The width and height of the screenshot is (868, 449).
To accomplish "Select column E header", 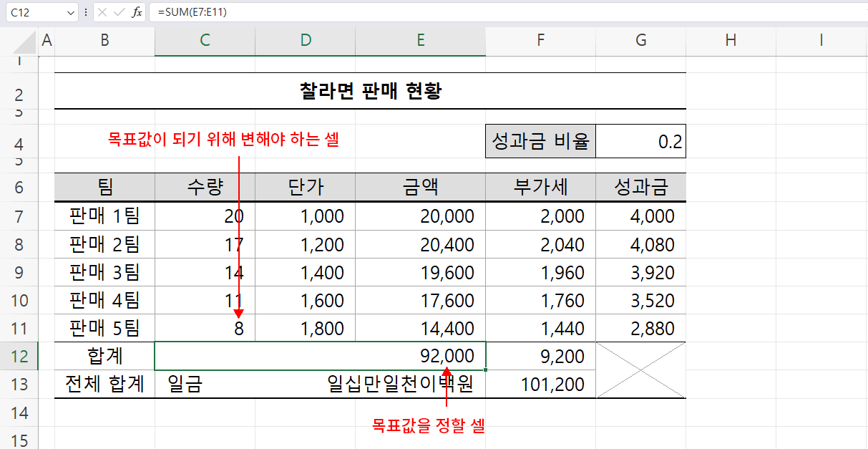I will [x=420, y=40].
